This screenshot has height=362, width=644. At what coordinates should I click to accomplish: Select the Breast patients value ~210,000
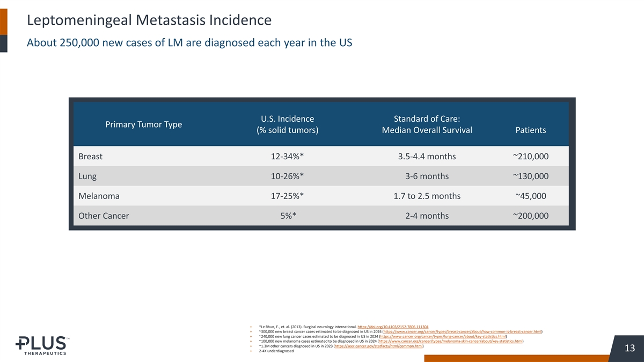pos(531,157)
